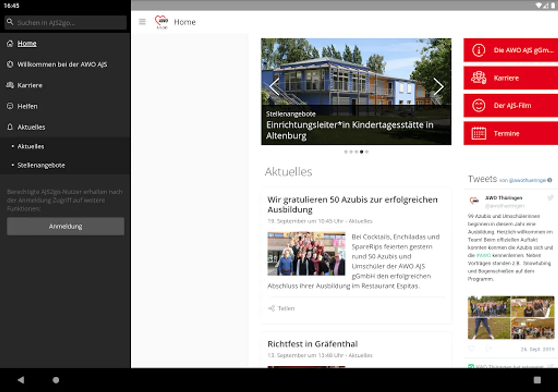Like the tweet with heart icon
The width and height of the screenshot is (558, 392).
click(471, 349)
